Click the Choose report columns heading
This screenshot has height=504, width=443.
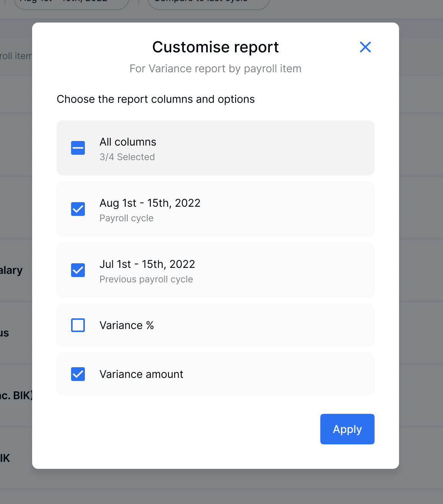click(155, 99)
